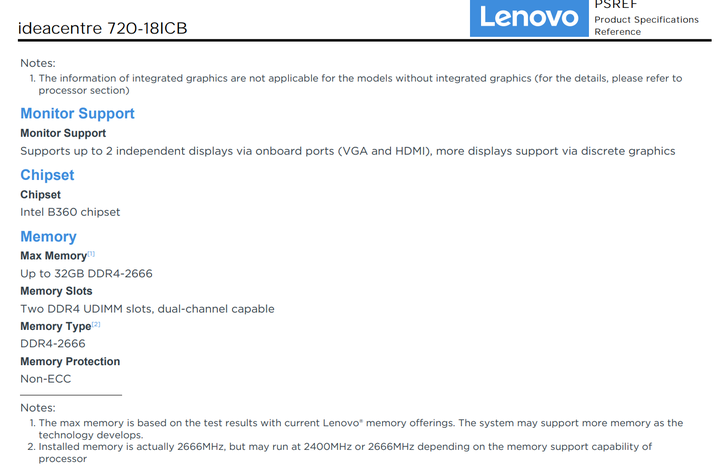Click the Up to 32GB DDR4-2666 value

86,274
